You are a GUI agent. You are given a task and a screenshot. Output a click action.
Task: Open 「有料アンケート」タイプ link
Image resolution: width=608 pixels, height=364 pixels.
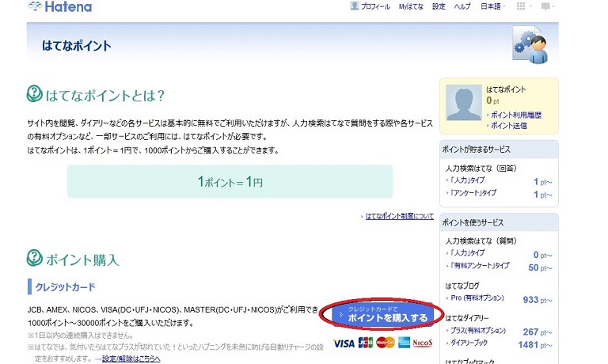point(480,266)
